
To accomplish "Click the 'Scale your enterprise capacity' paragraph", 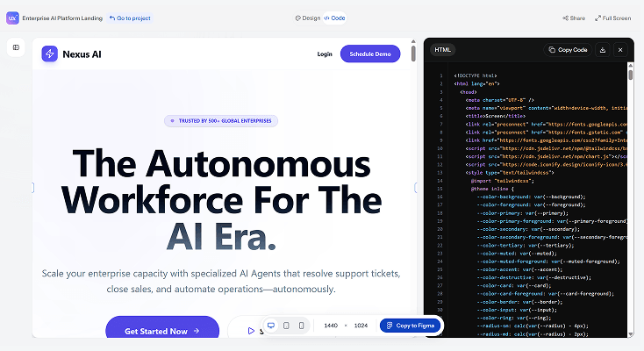I will (x=221, y=281).
